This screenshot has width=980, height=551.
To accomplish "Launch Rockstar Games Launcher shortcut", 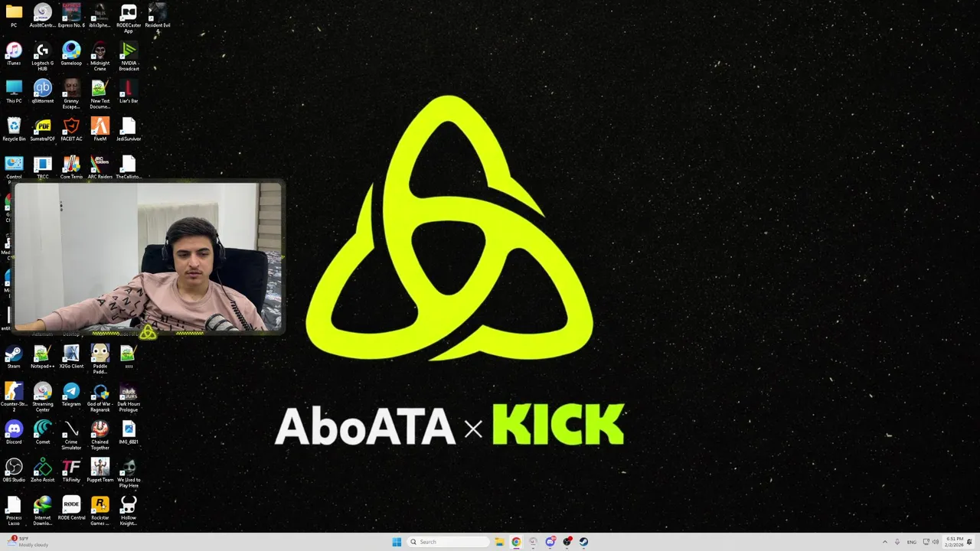I will pos(100,511).
